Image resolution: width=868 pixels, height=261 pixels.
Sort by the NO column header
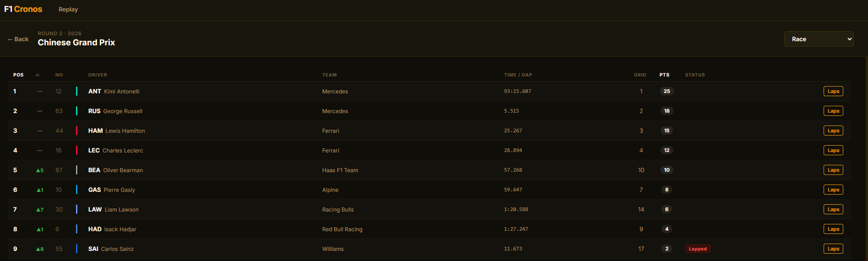click(x=59, y=75)
